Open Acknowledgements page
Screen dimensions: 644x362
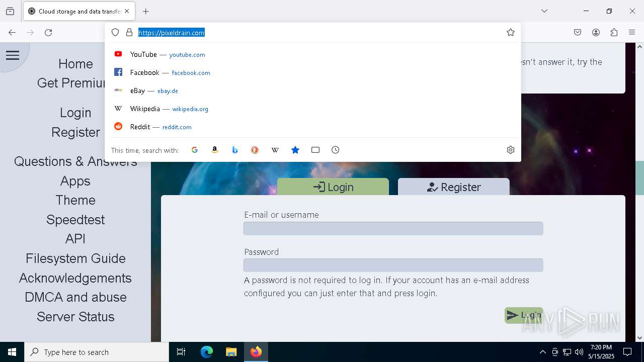click(75, 278)
